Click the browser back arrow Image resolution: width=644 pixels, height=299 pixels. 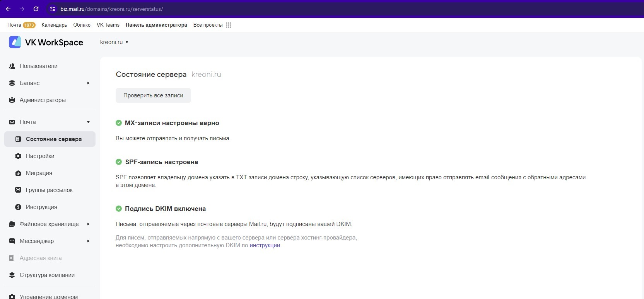coord(8,9)
